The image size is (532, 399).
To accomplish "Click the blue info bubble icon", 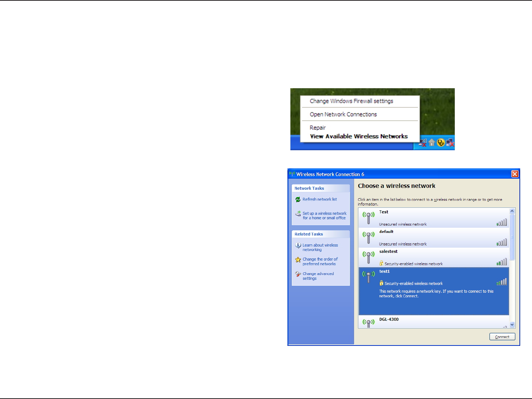I will point(298,245).
